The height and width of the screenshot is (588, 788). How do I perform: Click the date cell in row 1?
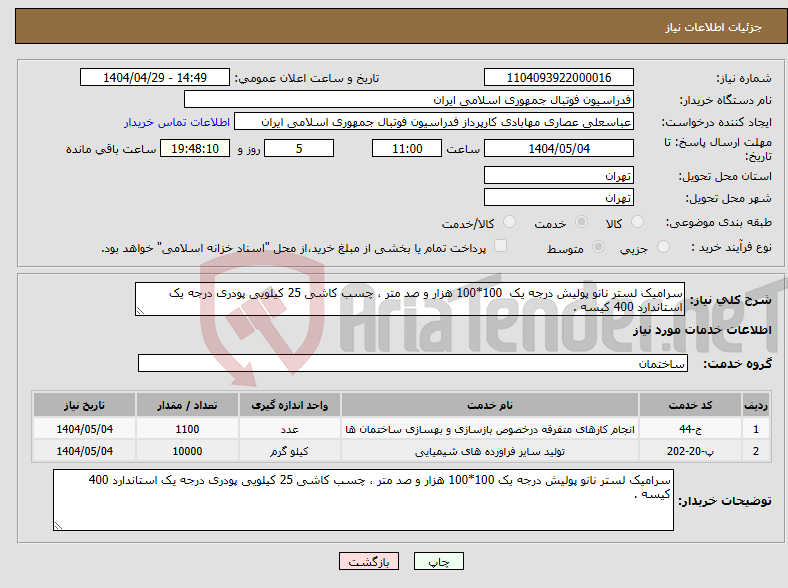click(84, 429)
